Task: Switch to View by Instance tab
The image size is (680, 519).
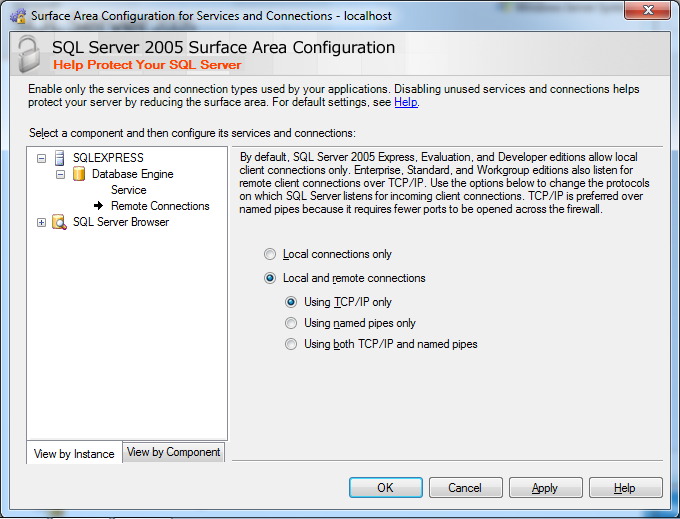Action: pyautogui.click(x=74, y=454)
